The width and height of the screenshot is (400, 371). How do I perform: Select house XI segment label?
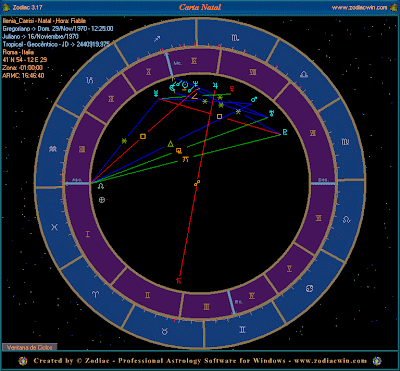pyautogui.click(x=111, y=99)
